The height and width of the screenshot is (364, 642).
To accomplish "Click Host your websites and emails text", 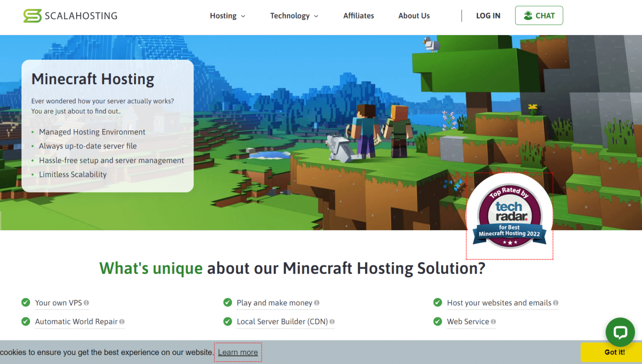I will (x=499, y=303).
